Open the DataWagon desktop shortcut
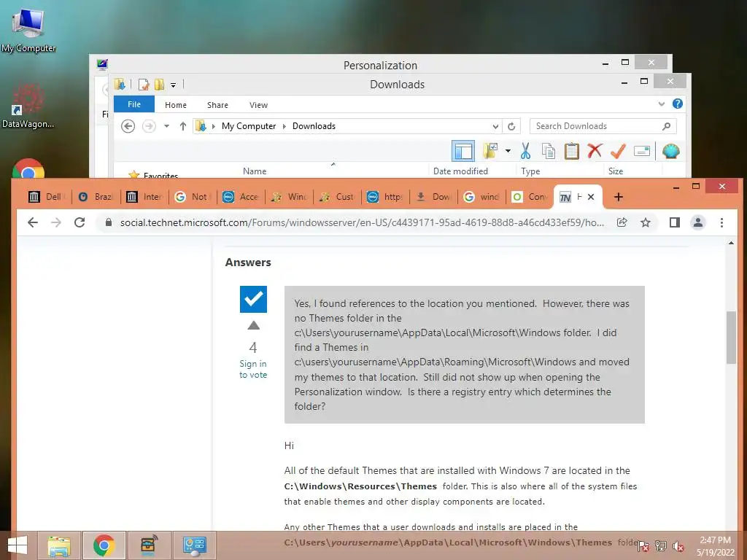This screenshot has height=560, width=747. pos(28,106)
